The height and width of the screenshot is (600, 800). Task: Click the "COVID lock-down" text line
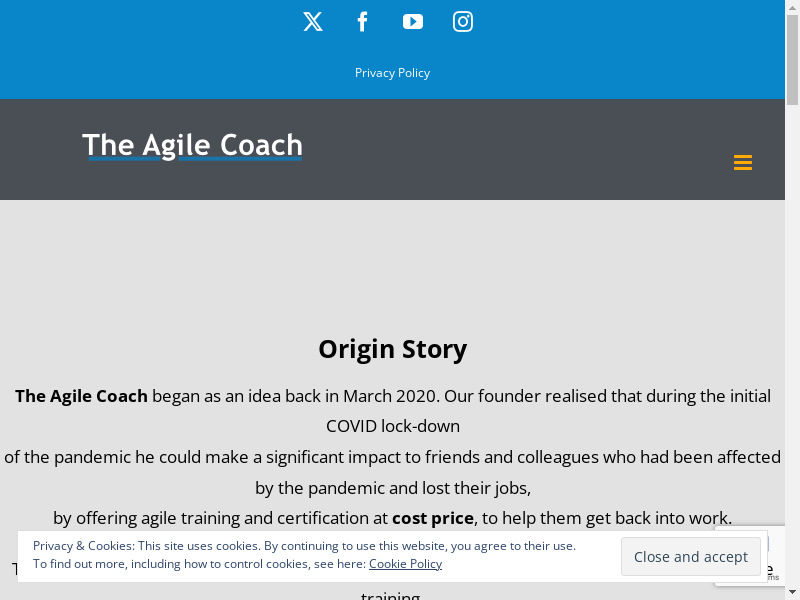[393, 426]
